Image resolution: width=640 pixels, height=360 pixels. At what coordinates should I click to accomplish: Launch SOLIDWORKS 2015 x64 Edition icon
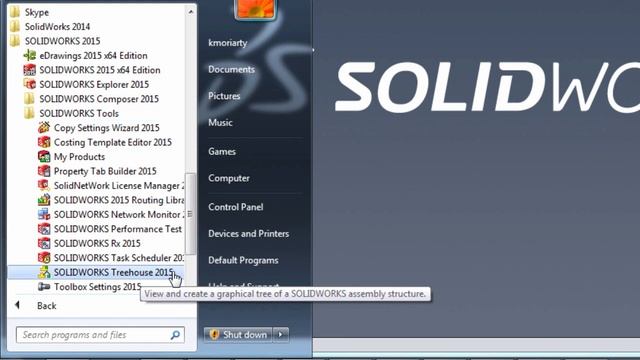click(29, 70)
